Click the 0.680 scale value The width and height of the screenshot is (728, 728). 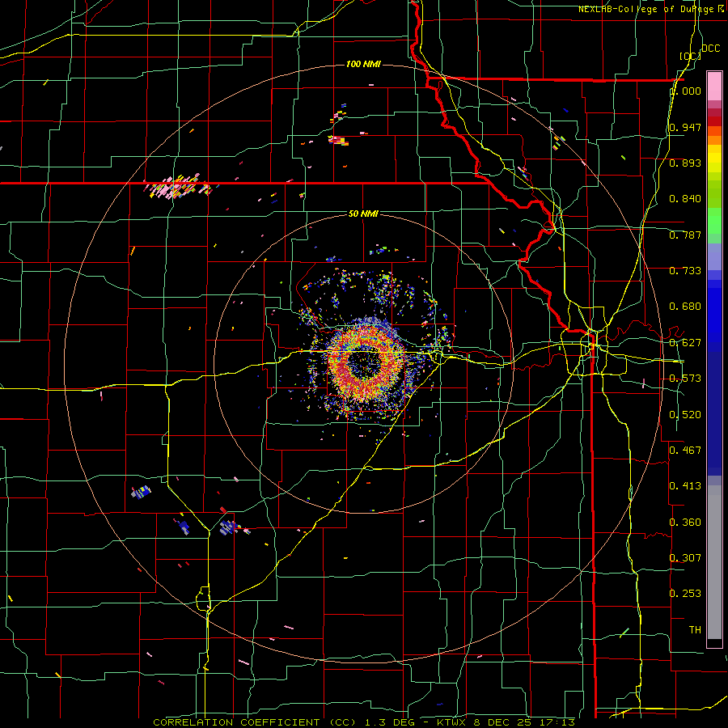685,307
